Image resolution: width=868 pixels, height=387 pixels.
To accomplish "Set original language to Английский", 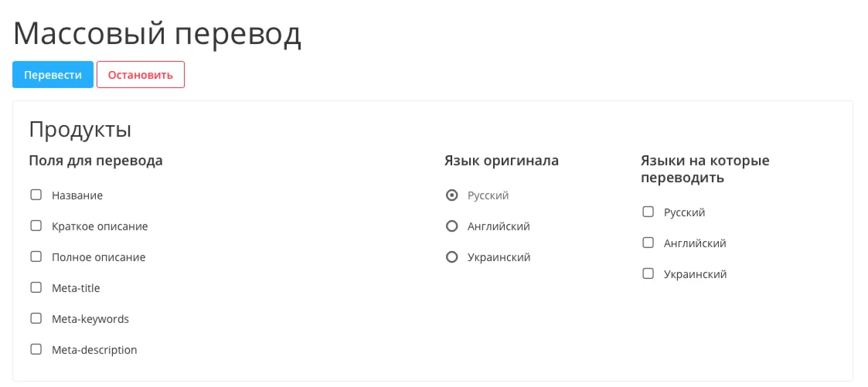I will [452, 226].
